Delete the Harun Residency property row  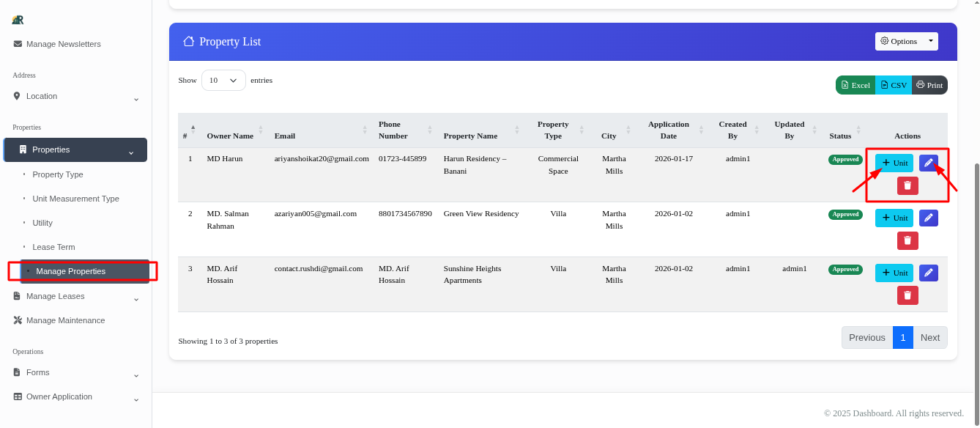907,185
